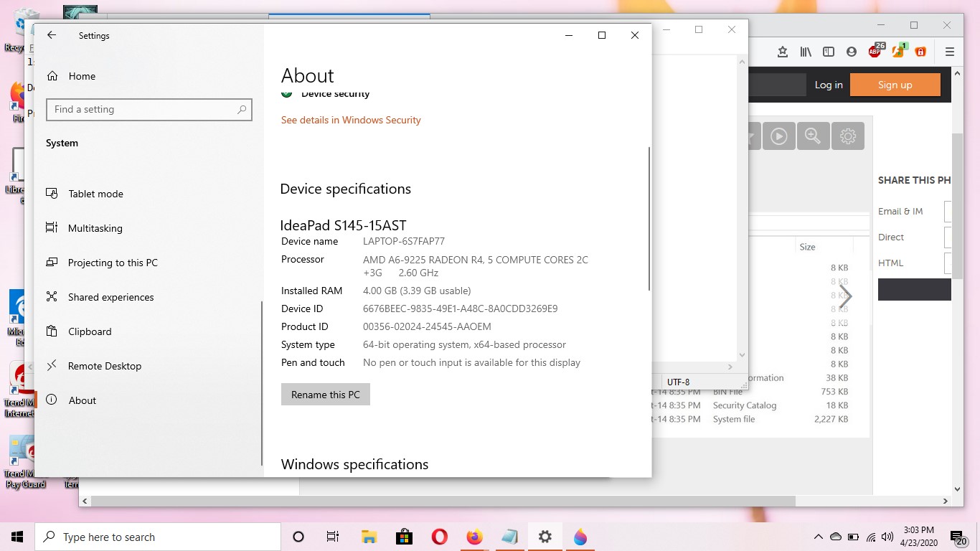Click the gear settings icon on web page
Screen dimensions: 980x551
[848, 136]
